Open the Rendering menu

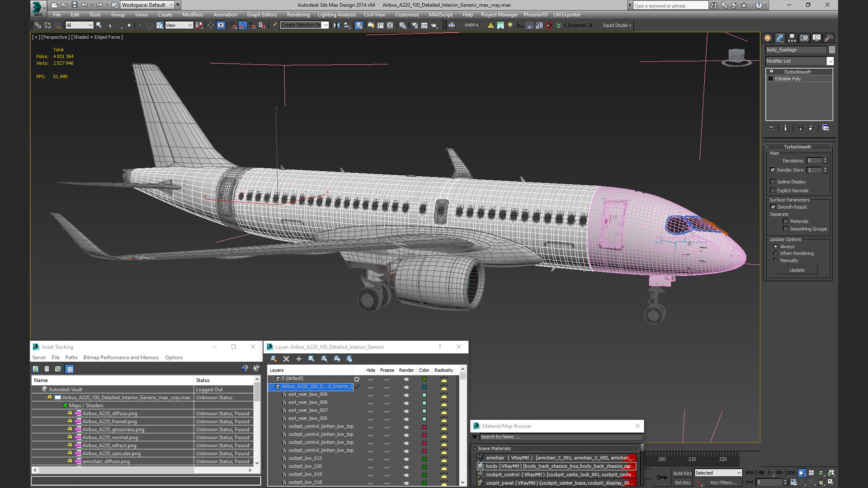point(298,15)
